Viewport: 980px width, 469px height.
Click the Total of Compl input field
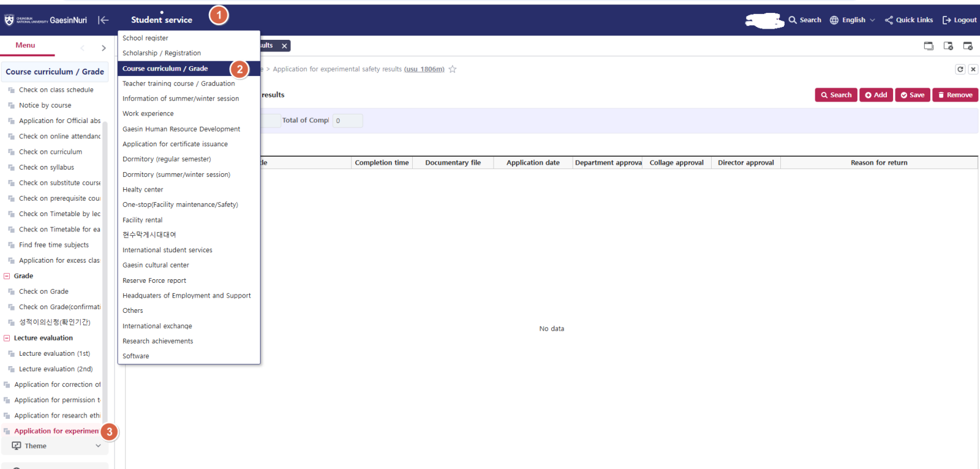tap(348, 121)
